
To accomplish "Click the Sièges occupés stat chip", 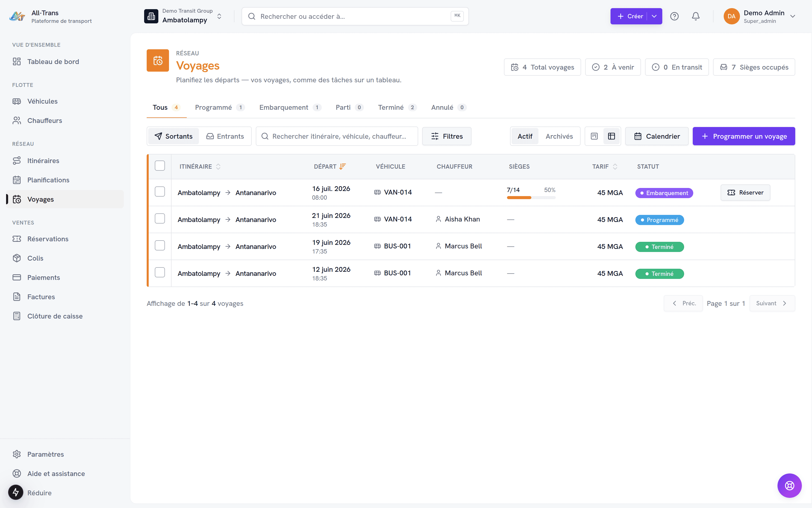I will click(x=754, y=67).
